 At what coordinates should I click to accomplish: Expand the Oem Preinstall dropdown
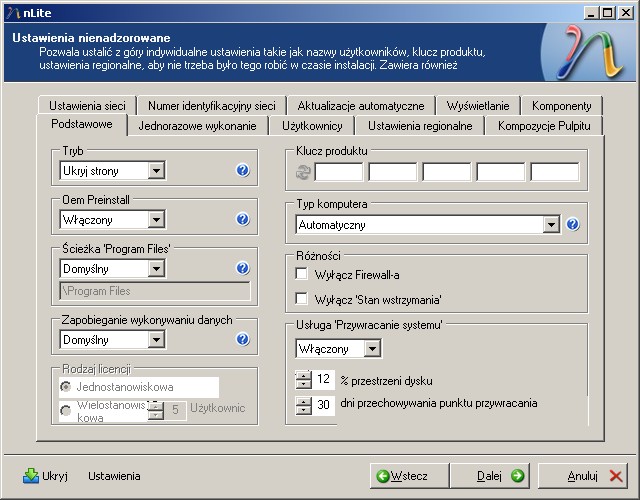point(156,220)
